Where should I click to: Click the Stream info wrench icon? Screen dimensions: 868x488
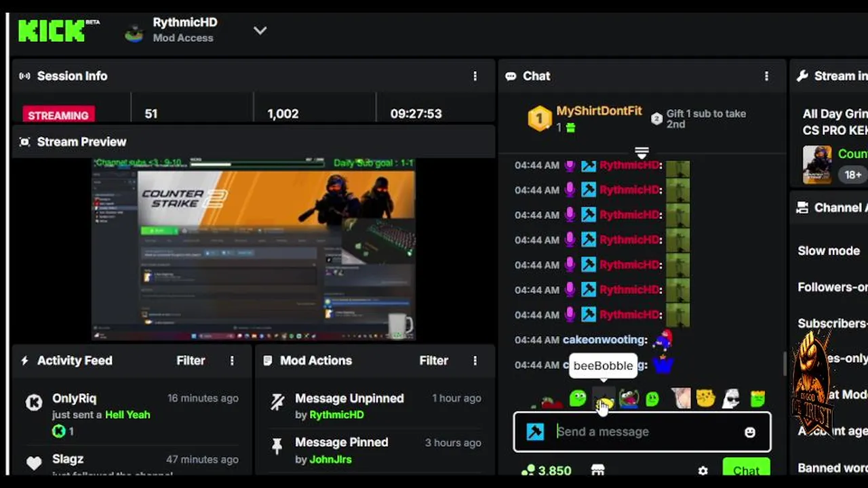click(802, 76)
